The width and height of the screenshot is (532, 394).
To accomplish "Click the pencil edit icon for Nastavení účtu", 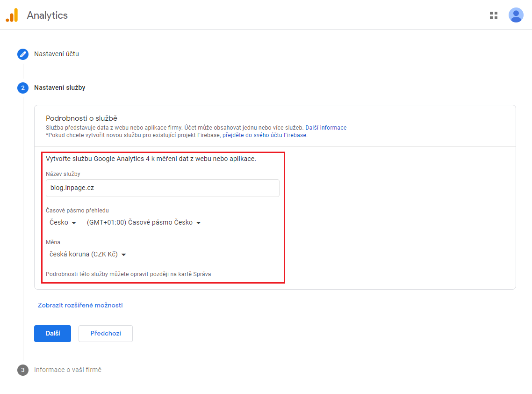I will [x=23, y=54].
